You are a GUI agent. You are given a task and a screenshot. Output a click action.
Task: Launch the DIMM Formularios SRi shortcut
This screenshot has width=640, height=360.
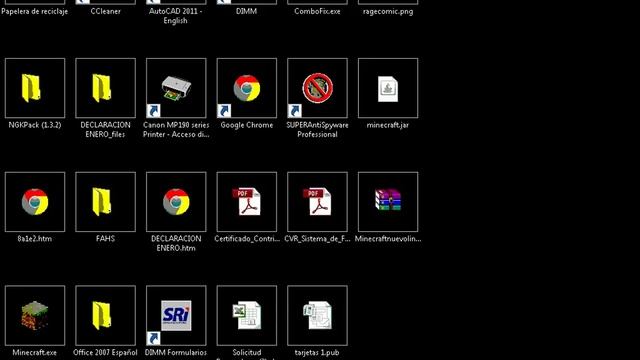pos(176,316)
